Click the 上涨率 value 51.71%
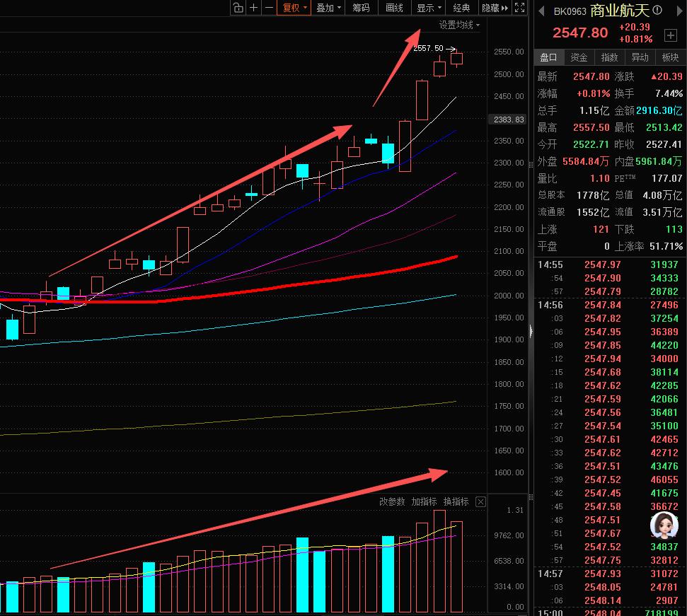This screenshot has width=687, height=616. (666, 247)
